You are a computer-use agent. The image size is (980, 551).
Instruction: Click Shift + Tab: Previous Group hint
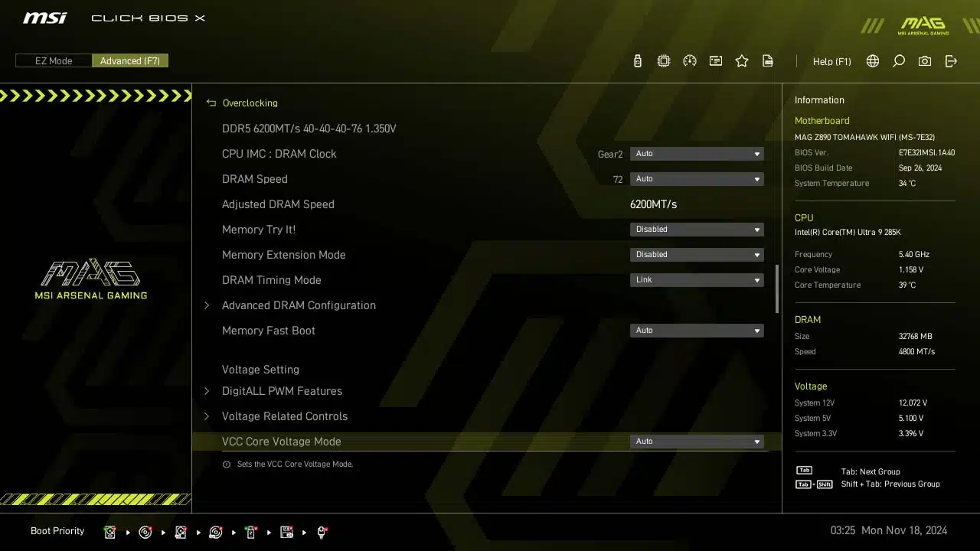point(890,484)
